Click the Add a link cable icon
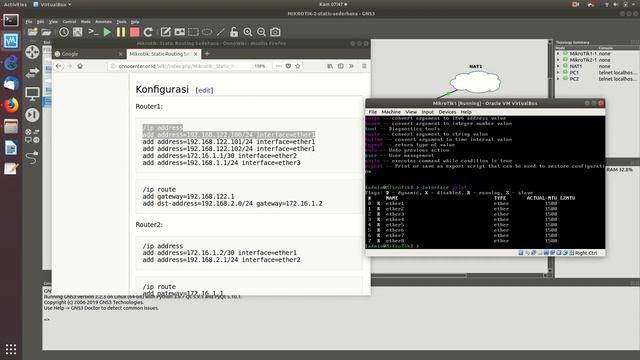The height and width of the screenshot is (360, 640). coord(32,157)
